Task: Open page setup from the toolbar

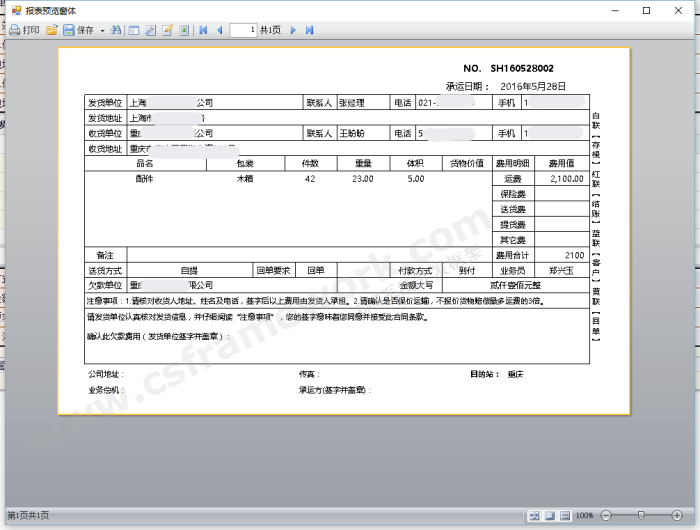Action: [151, 30]
